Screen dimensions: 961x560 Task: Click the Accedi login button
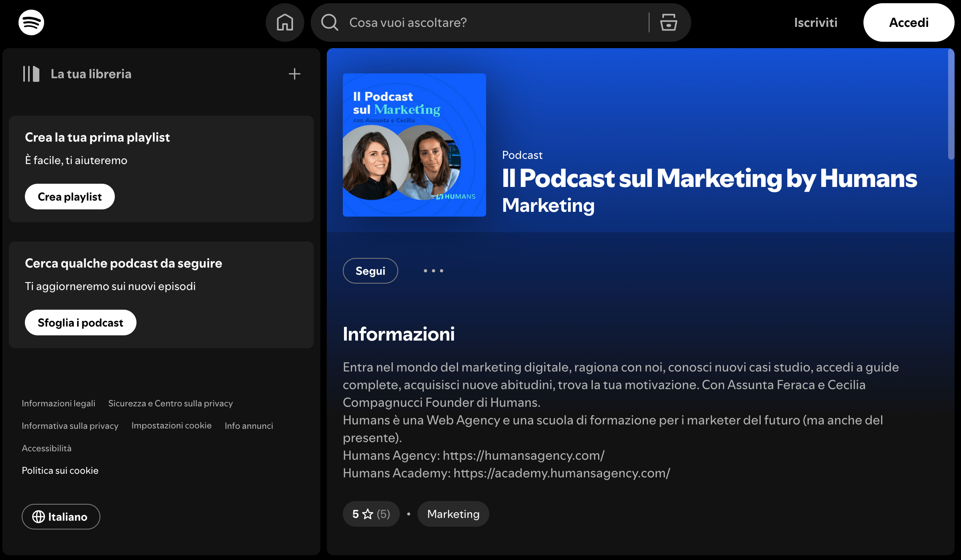click(909, 22)
